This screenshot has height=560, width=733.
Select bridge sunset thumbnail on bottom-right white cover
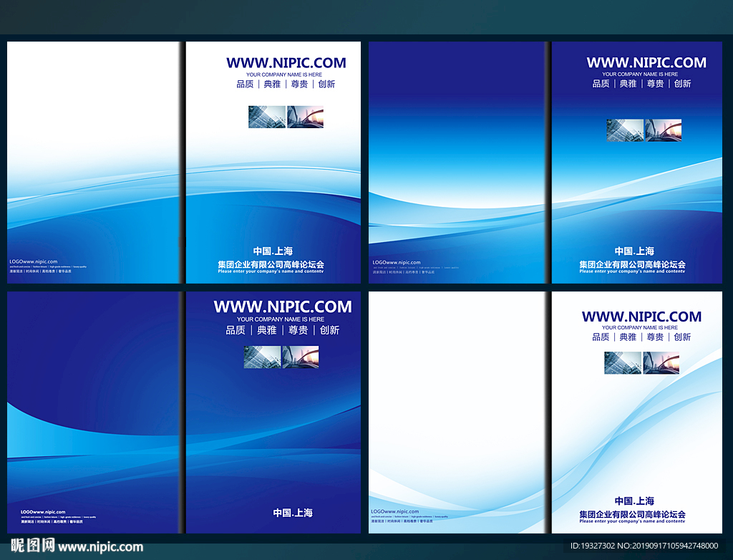(x=661, y=363)
